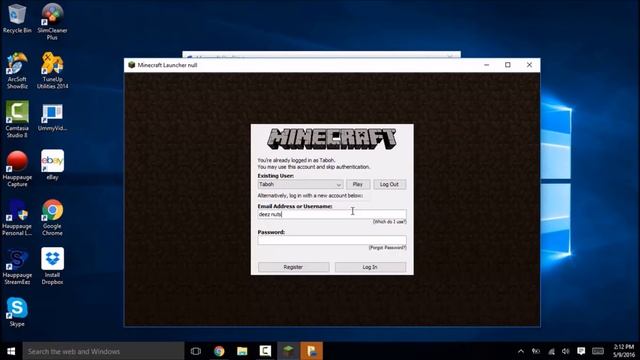Launch Skype desktop icon
Viewport: 640px width, 360px height.
coord(17,312)
